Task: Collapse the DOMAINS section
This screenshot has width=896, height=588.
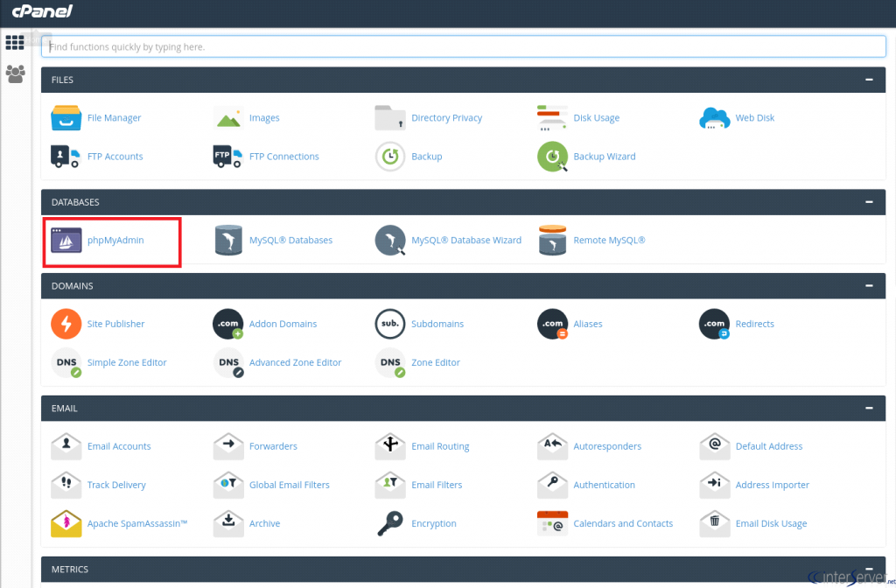Action: pos(869,286)
